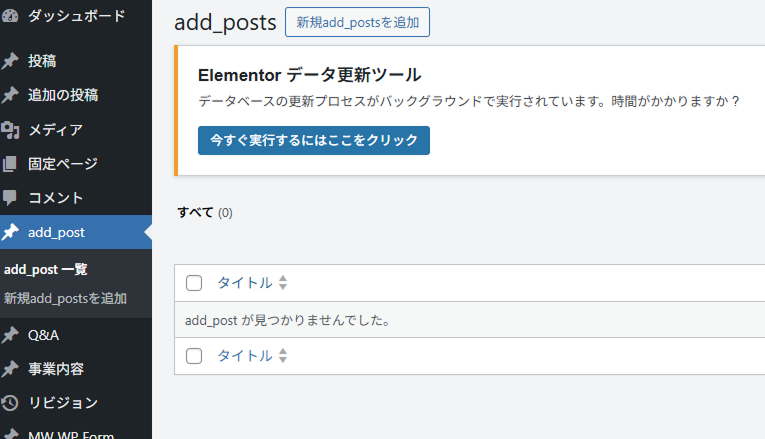The height and width of the screenshot is (439, 765).
Task: Click the header タイトル column link
Action: [244, 283]
